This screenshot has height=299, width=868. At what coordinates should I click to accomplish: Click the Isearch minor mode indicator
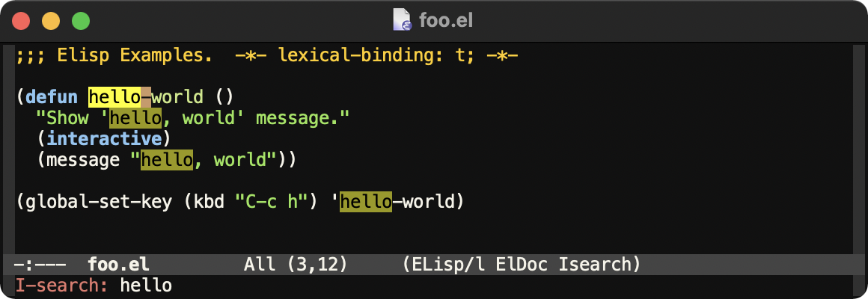point(600,264)
